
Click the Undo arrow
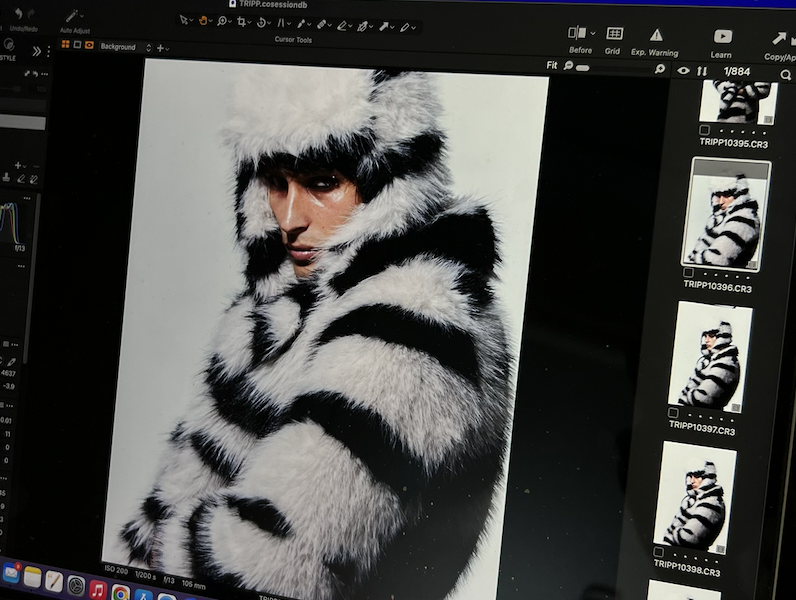pyautogui.click(x=18, y=14)
